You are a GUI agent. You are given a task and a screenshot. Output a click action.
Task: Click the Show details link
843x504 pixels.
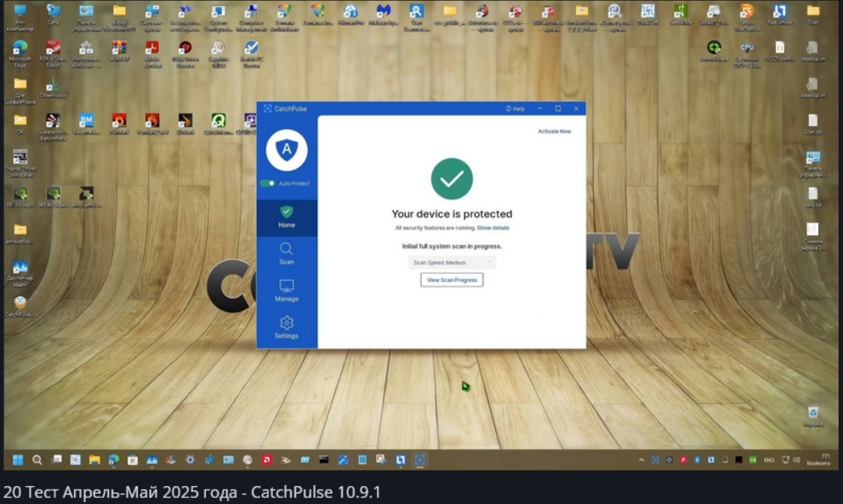tap(493, 228)
